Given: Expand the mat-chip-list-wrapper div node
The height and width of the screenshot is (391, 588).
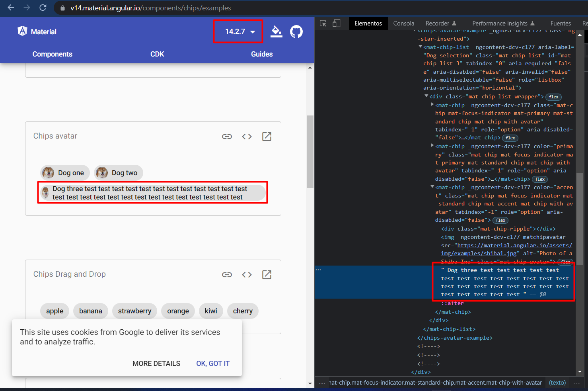Looking at the screenshot, I should click(x=426, y=96).
